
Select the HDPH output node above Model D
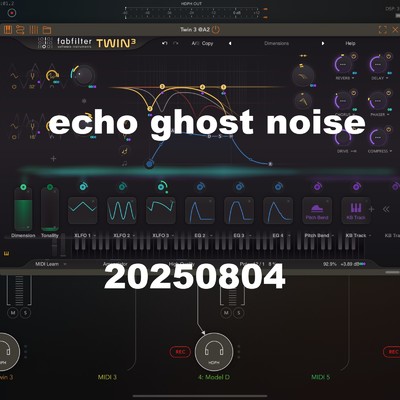[214, 352]
